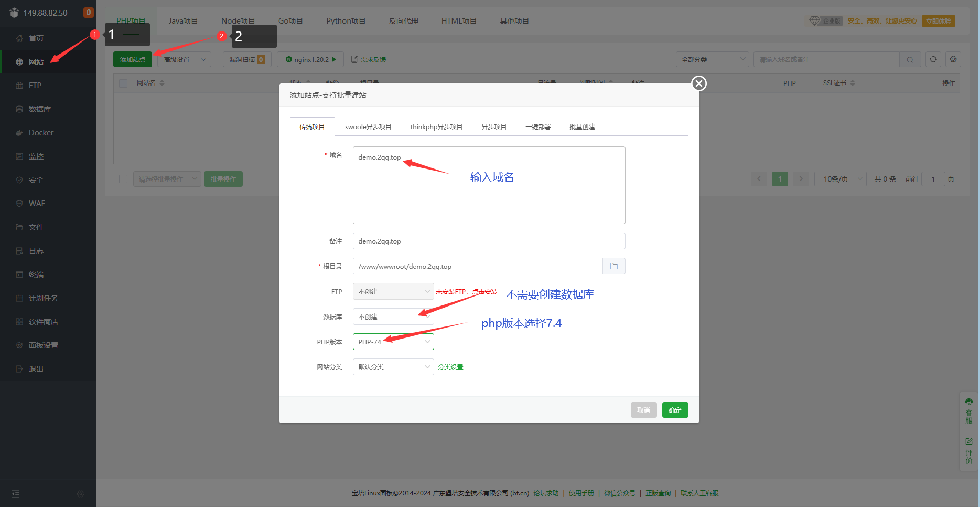
Task: Expand the 高级设置 dropdown arrow
Action: [204, 59]
